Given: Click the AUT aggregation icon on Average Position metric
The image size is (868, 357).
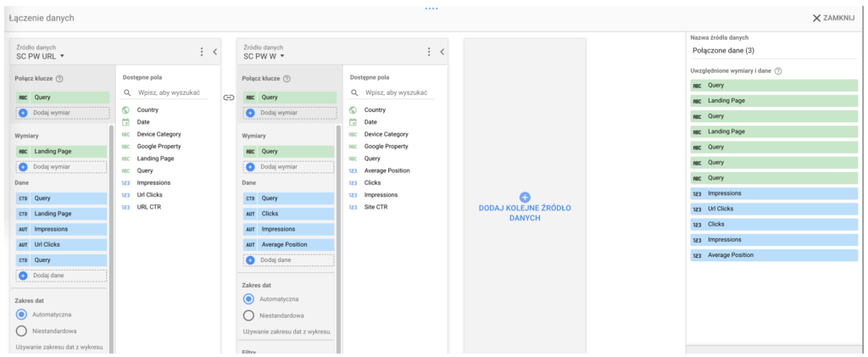Looking at the screenshot, I should tap(251, 244).
